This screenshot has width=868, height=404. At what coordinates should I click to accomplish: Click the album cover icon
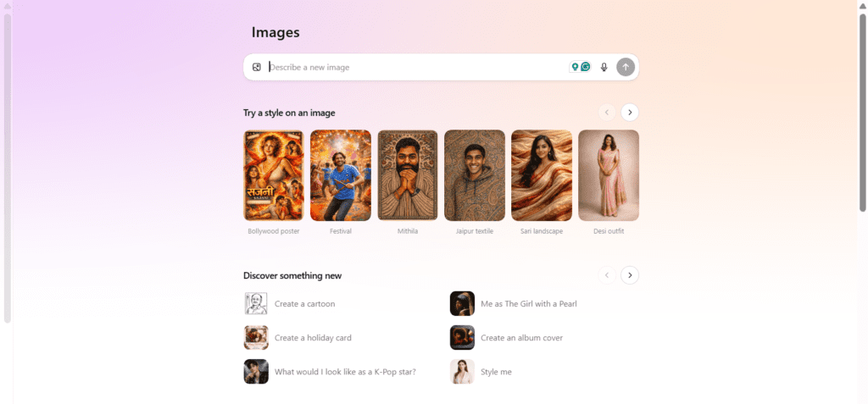[462, 337]
